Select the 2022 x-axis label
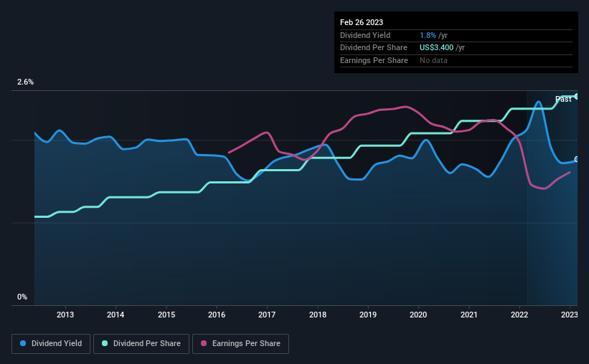 click(x=519, y=315)
